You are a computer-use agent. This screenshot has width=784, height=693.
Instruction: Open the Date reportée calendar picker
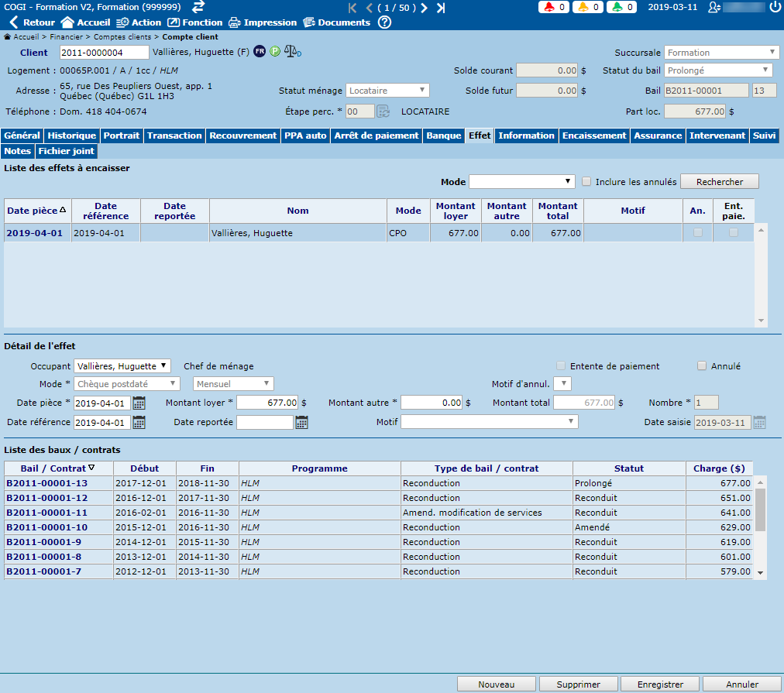pos(301,422)
